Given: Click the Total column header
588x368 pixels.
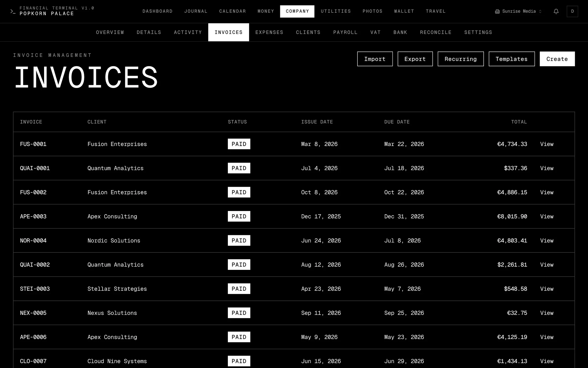Looking at the screenshot, I should 519,122.
